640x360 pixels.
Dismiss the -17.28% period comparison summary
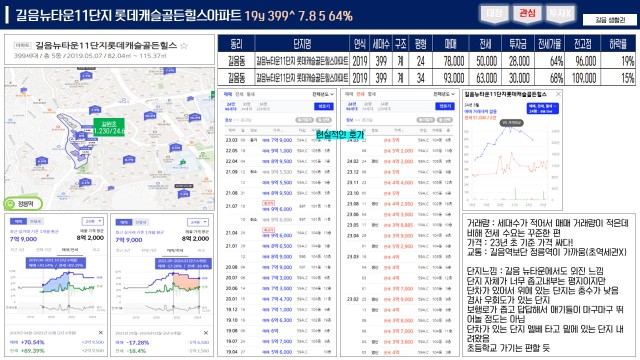[206, 333]
